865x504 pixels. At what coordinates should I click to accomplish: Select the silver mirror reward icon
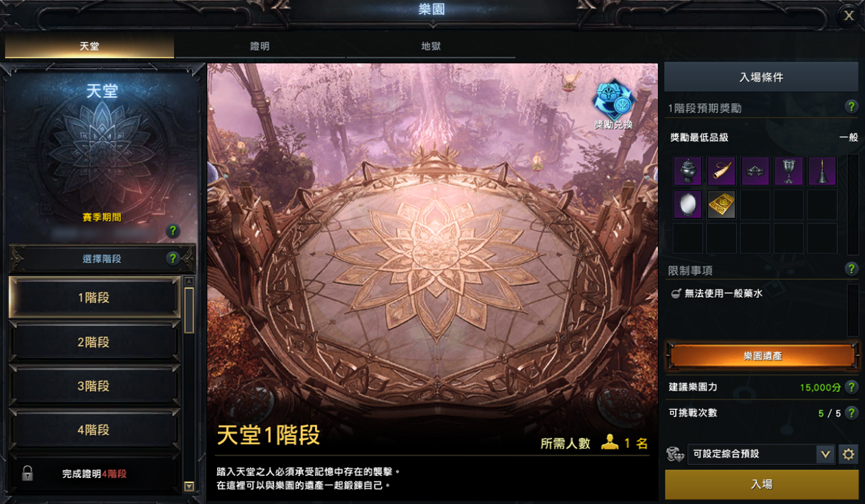tap(687, 204)
